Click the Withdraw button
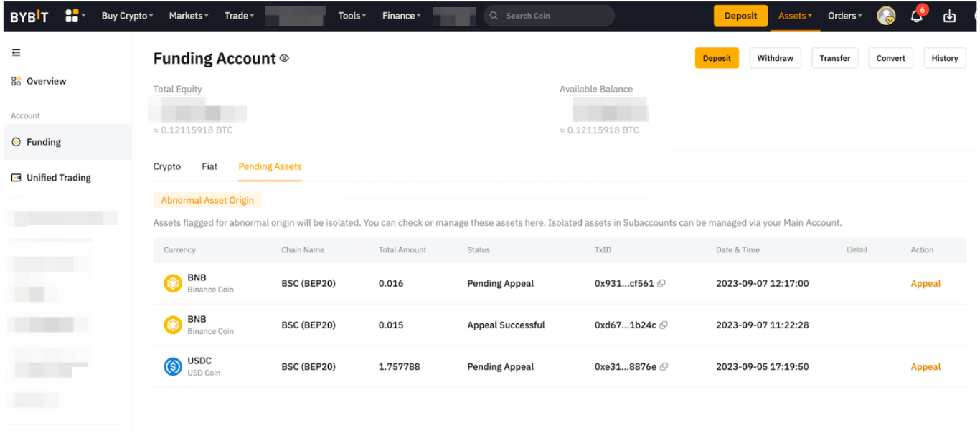Viewport: 980px width, 433px height. (775, 58)
